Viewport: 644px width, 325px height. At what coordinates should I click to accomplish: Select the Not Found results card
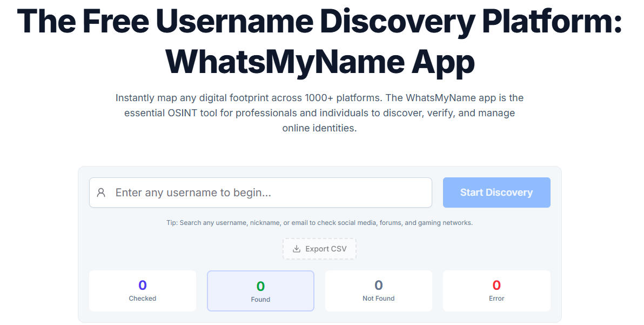[x=379, y=290]
